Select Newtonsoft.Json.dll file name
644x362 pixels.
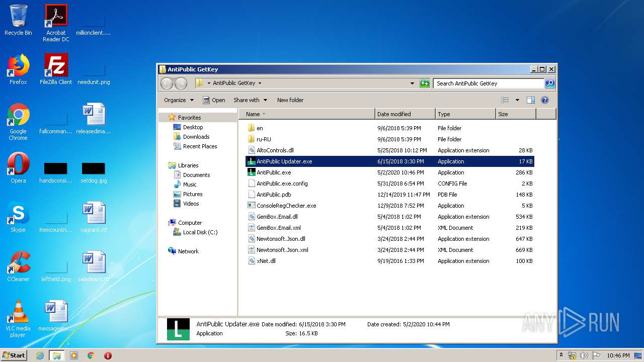click(x=281, y=239)
